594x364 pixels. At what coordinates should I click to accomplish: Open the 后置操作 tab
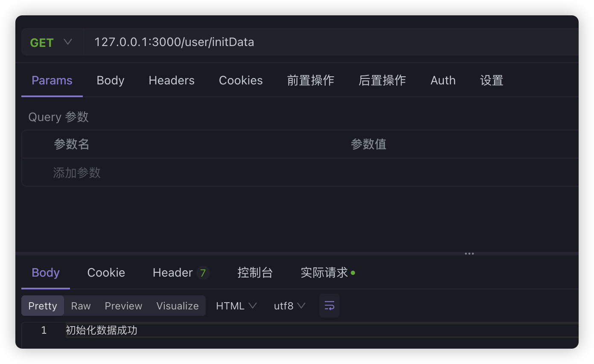click(x=382, y=81)
